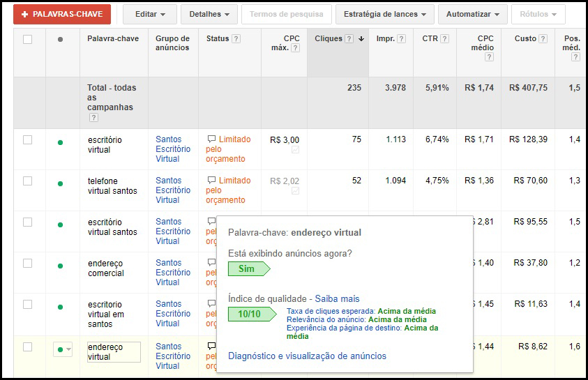Open the Automatizar dropdown menu

tap(472, 14)
